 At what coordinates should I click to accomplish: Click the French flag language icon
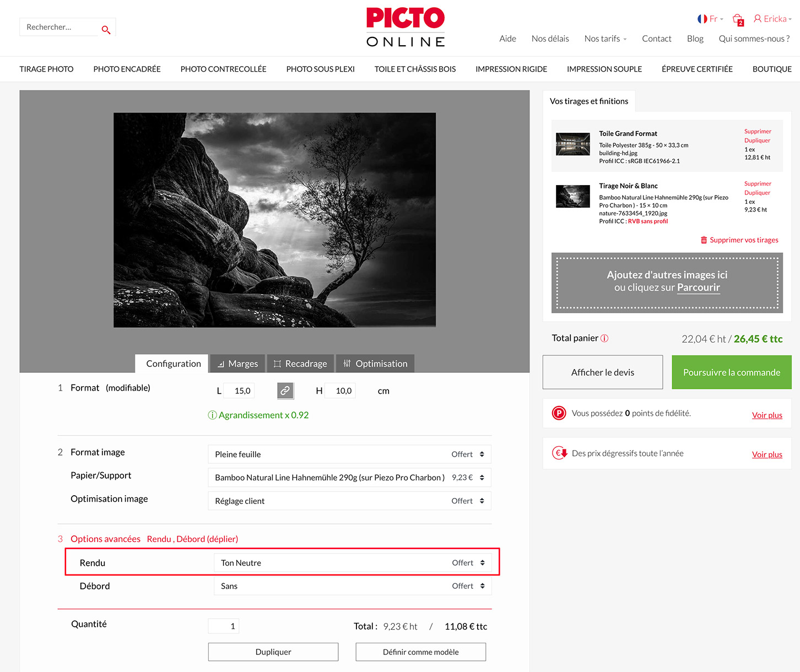click(702, 19)
